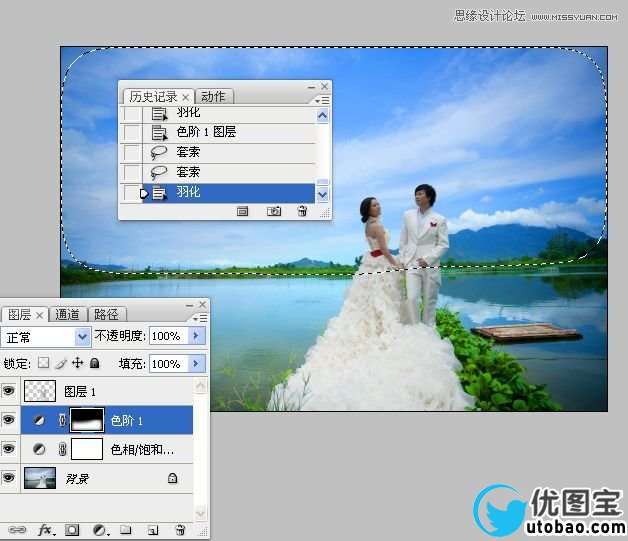This screenshot has height=541, width=628.
Task: Click 色相/饱和 adjustment layer icon
Action: 39,449
